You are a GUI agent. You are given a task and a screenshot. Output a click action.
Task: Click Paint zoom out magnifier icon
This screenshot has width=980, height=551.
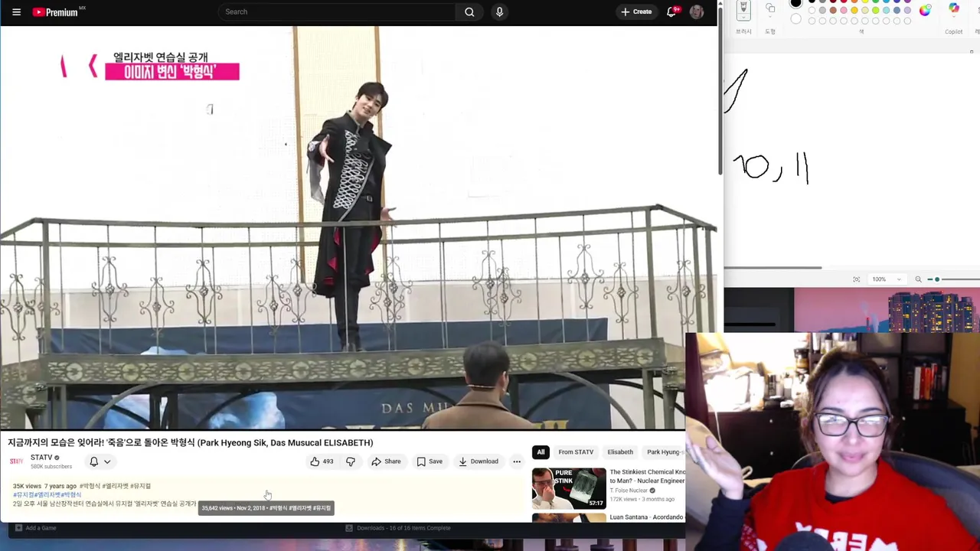click(x=918, y=279)
